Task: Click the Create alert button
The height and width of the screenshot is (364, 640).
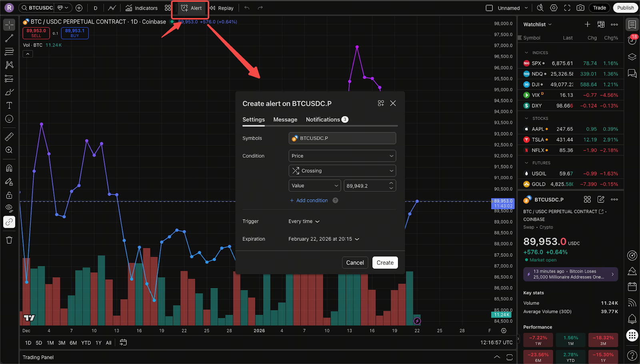Action: [x=385, y=263]
